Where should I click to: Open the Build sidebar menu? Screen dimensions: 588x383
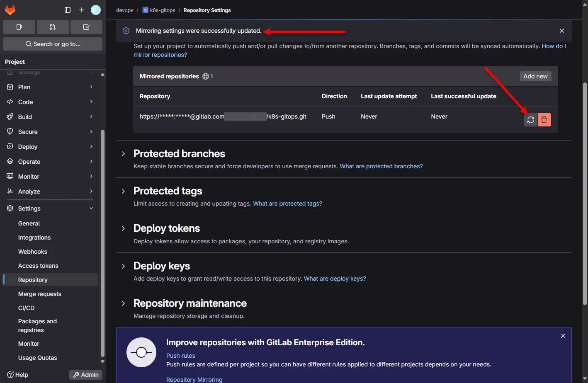pos(25,117)
